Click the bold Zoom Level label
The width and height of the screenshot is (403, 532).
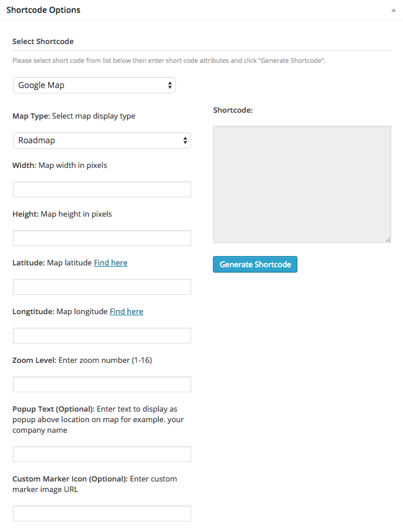click(x=33, y=360)
